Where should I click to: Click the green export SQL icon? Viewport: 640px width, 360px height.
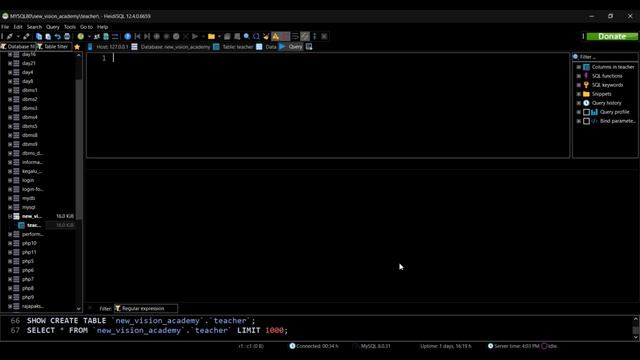(106, 36)
